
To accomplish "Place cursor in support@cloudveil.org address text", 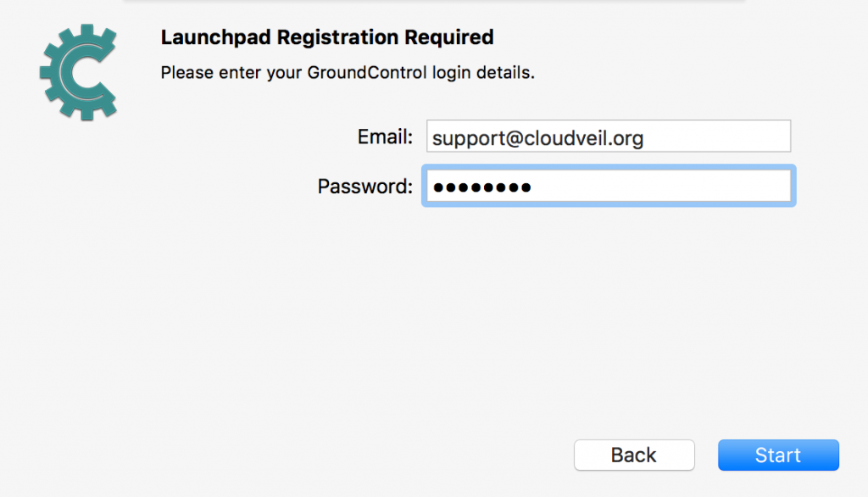I will point(537,138).
